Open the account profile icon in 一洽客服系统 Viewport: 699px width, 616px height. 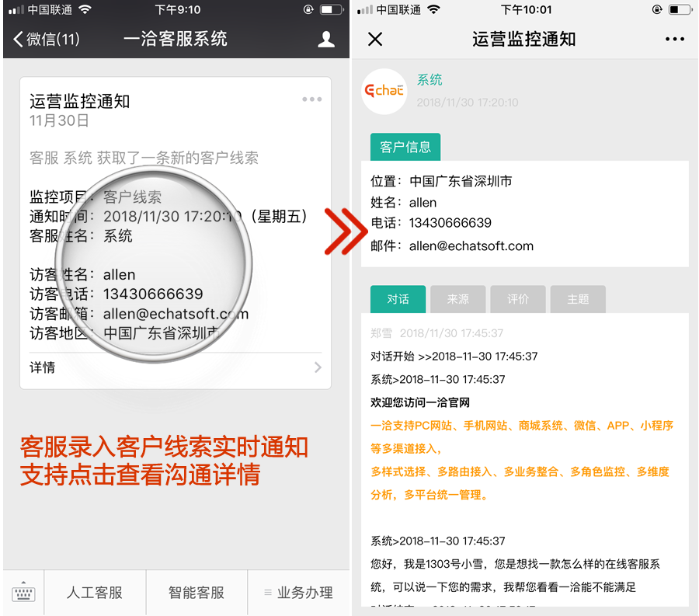tap(326, 39)
